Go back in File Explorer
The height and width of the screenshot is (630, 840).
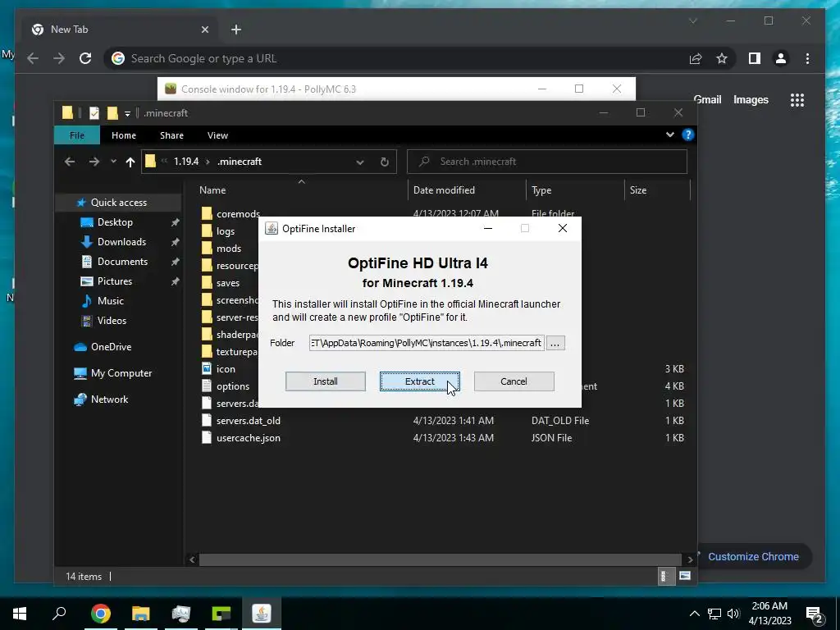click(x=70, y=162)
